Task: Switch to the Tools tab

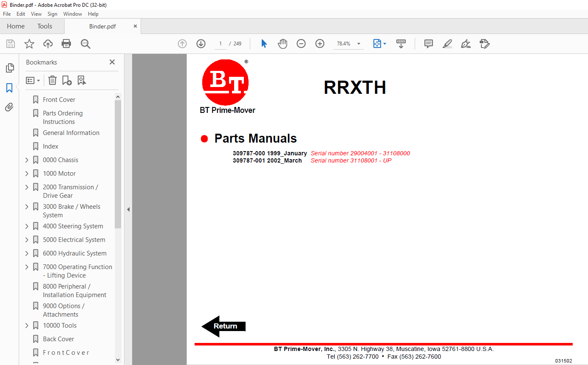Action: [45, 26]
